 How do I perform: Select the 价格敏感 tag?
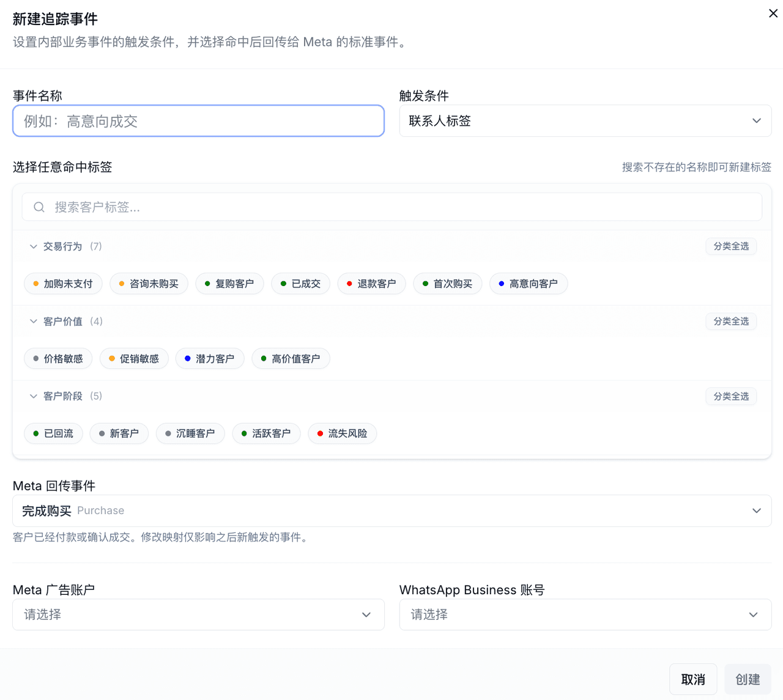[x=58, y=359]
